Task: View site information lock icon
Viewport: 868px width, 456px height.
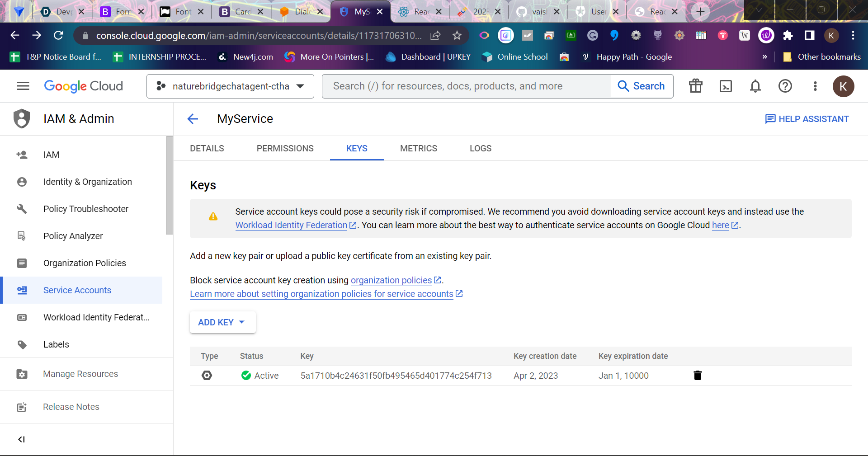Action: (85, 35)
